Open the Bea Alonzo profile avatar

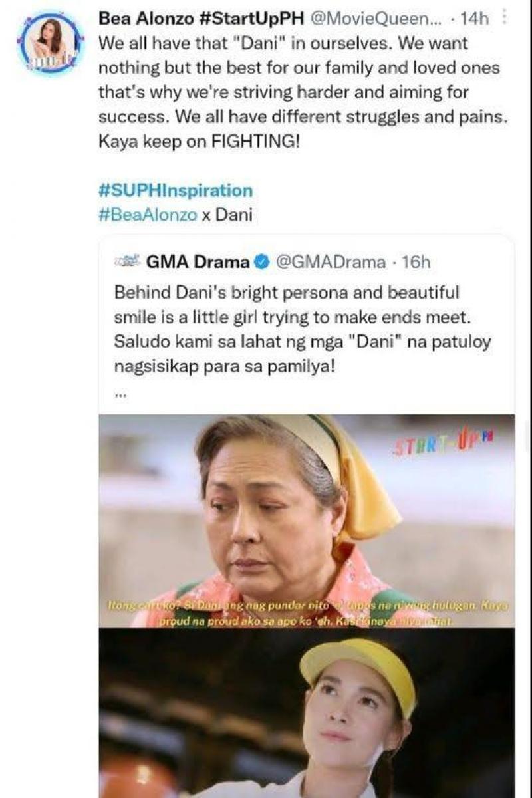(x=50, y=43)
